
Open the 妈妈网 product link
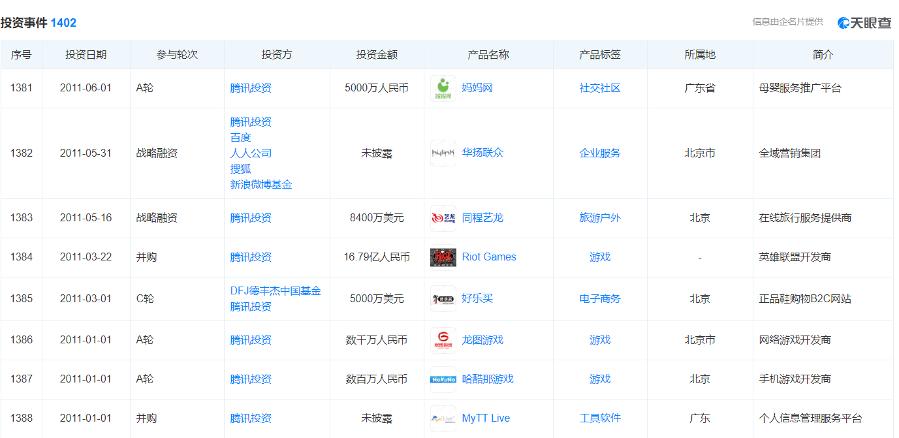point(477,88)
